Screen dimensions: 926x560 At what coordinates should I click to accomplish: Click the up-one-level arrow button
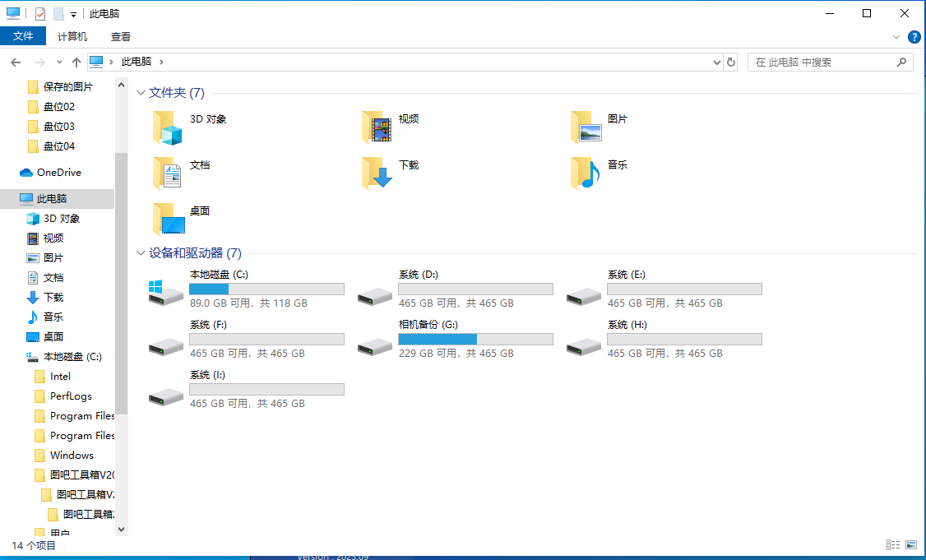coord(76,62)
